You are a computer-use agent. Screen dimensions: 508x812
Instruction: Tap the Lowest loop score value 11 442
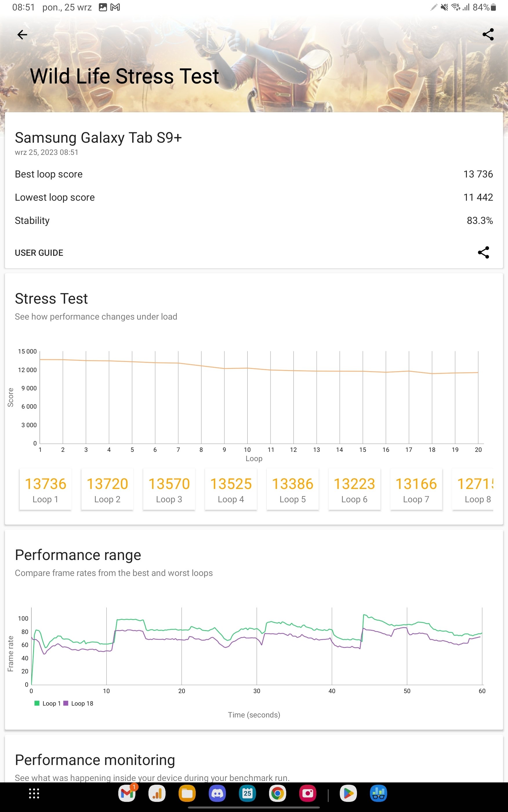[x=478, y=197]
